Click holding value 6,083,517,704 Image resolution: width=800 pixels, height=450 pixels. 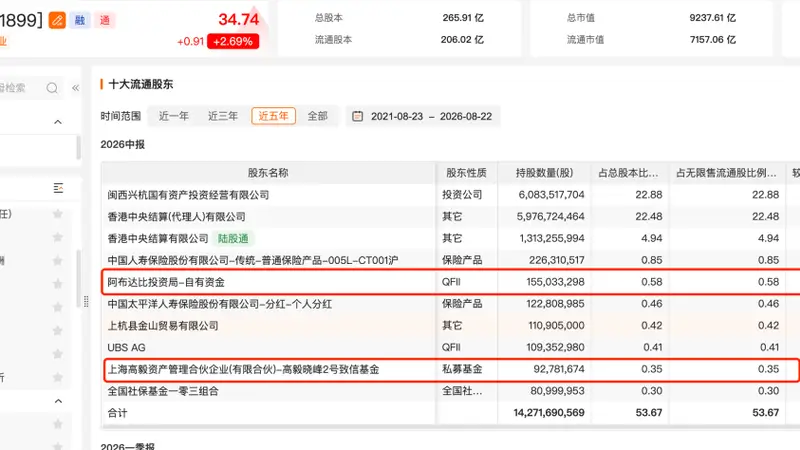tap(551, 195)
